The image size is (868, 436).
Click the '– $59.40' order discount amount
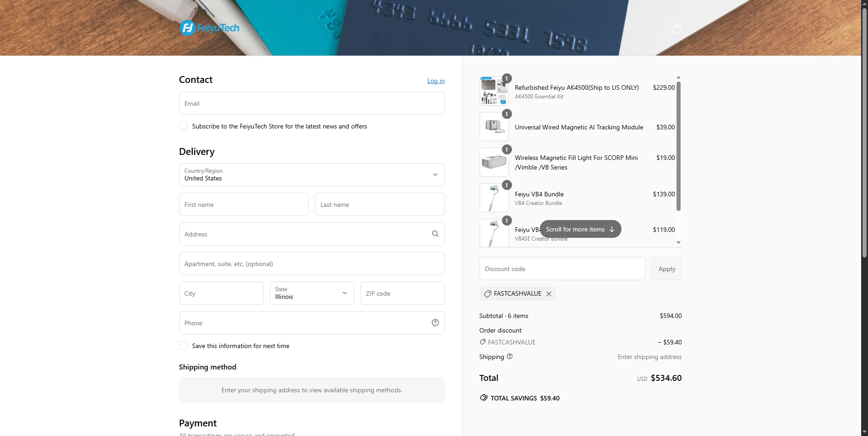pyautogui.click(x=670, y=342)
